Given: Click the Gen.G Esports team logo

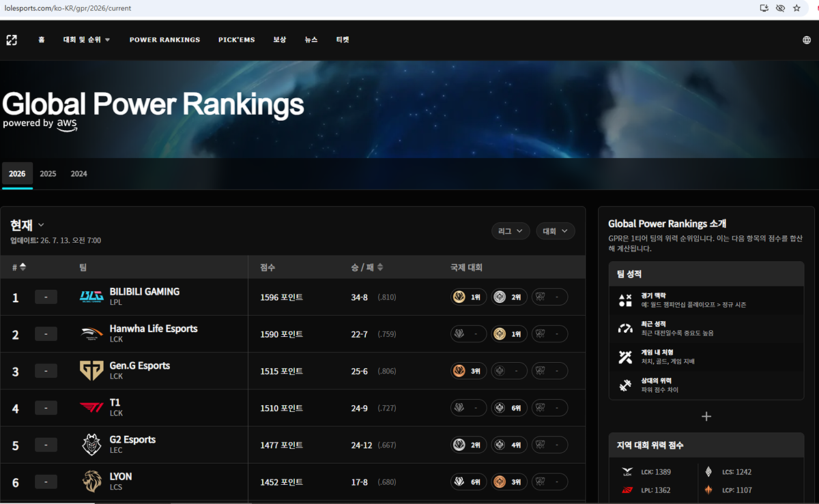Looking at the screenshot, I should 91,371.
